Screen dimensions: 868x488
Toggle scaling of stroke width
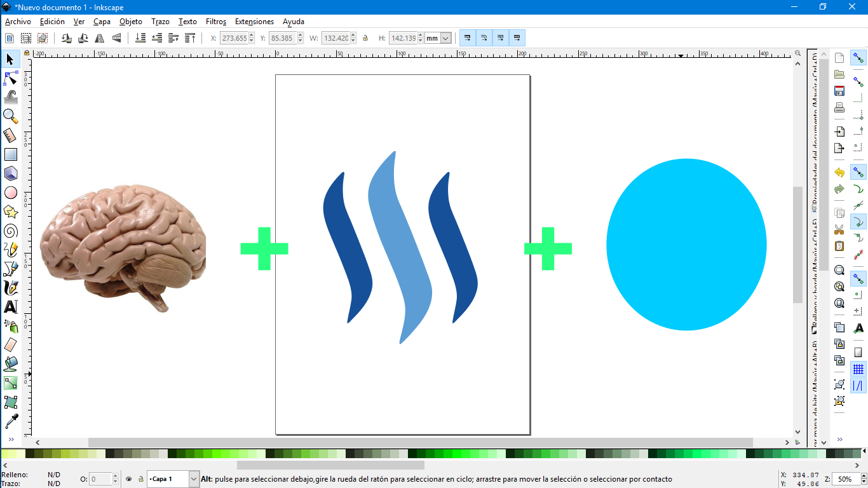pos(468,38)
